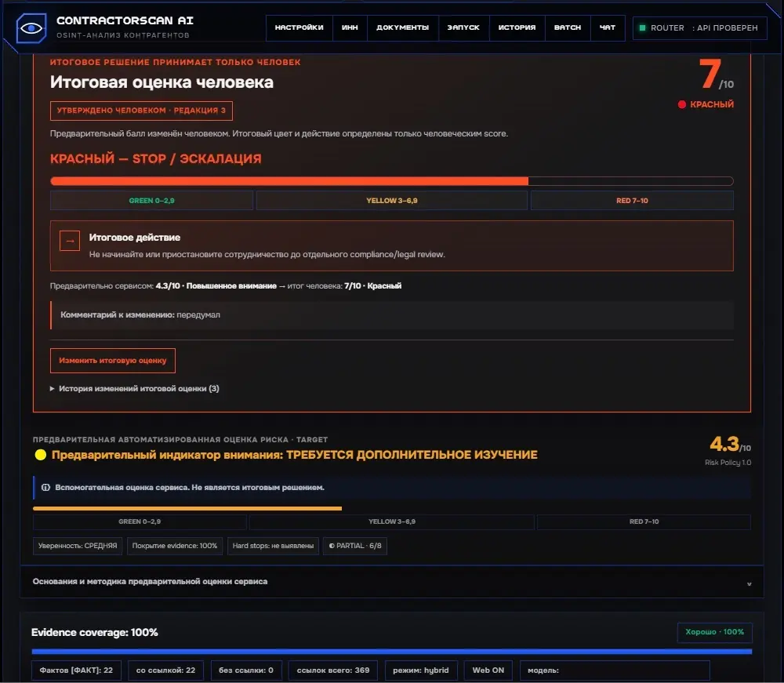Click the RED 7–10 segment in human score
This screenshot has width=784, height=683.
tap(632, 201)
